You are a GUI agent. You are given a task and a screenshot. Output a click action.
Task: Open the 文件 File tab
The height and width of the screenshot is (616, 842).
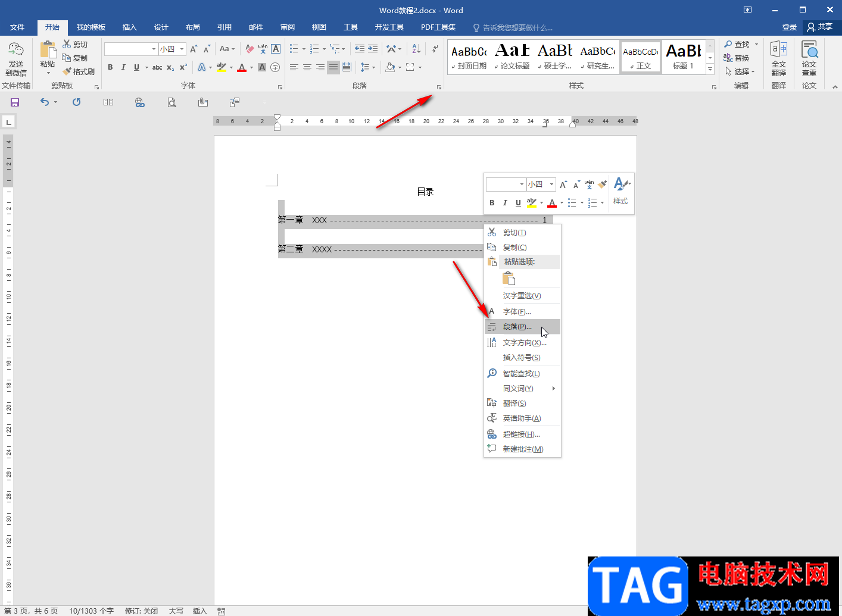[17, 27]
